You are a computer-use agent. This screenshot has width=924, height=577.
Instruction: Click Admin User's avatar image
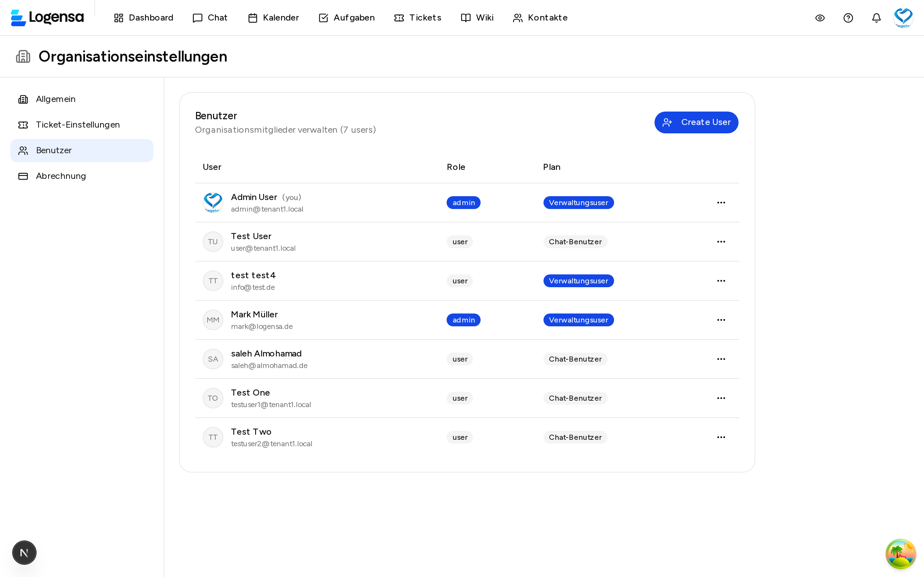[213, 203]
